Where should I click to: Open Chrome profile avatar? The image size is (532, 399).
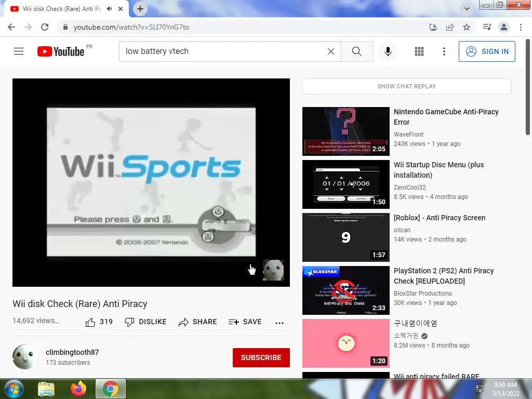[x=504, y=27]
